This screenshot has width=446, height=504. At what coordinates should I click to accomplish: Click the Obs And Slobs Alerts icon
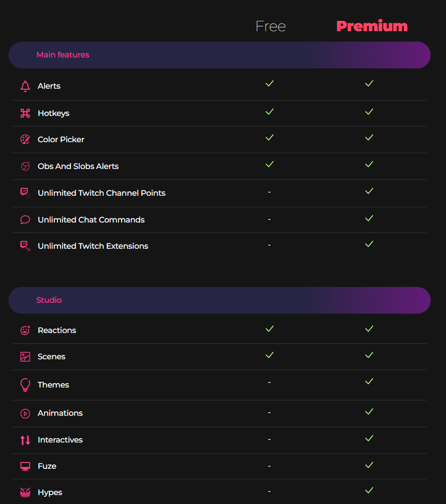tap(25, 166)
